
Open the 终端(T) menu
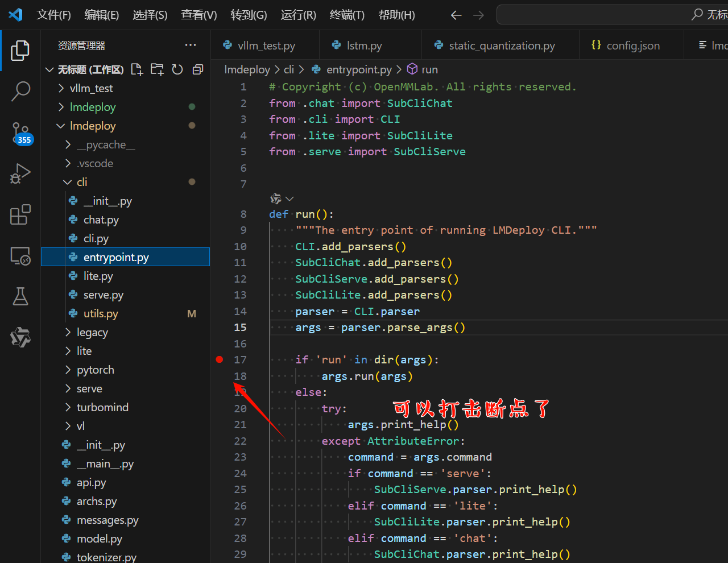[x=347, y=15]
